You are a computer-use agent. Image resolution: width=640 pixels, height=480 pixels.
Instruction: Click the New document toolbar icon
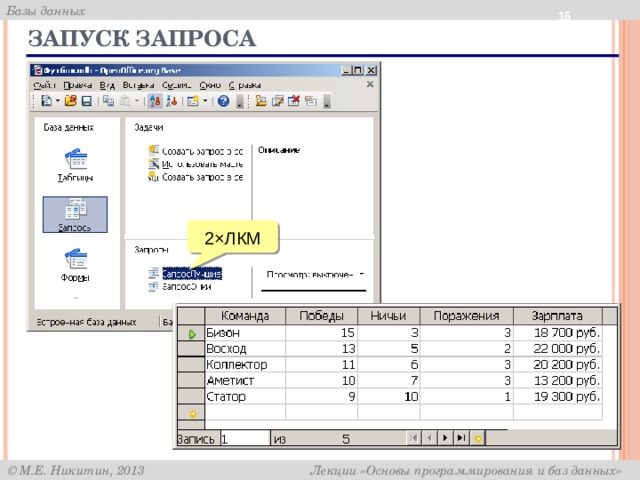47,101
